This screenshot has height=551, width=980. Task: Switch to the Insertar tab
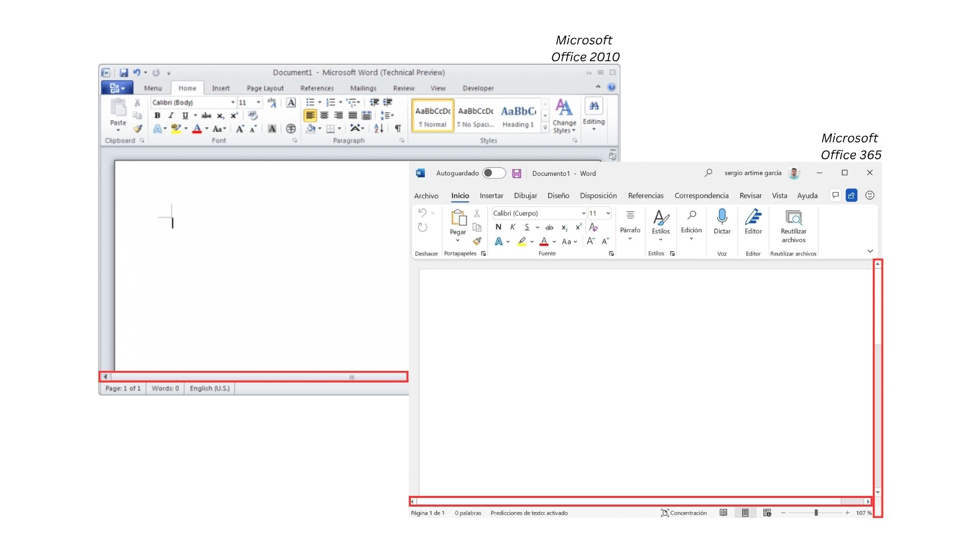pos(491,196)
